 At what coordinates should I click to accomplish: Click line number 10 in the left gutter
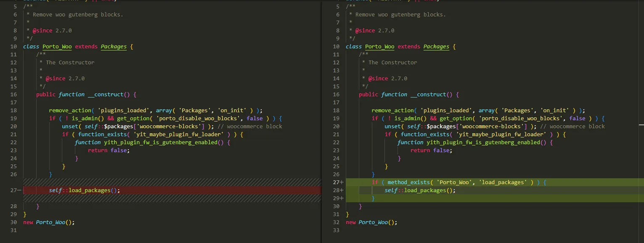pos(14,47)
